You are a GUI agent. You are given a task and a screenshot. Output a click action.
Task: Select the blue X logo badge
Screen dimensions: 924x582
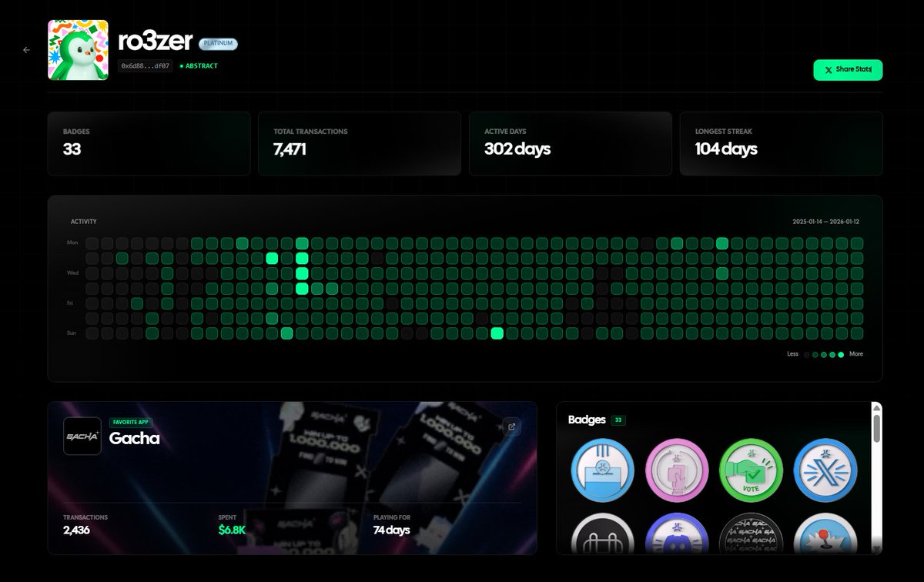point(825,470)
